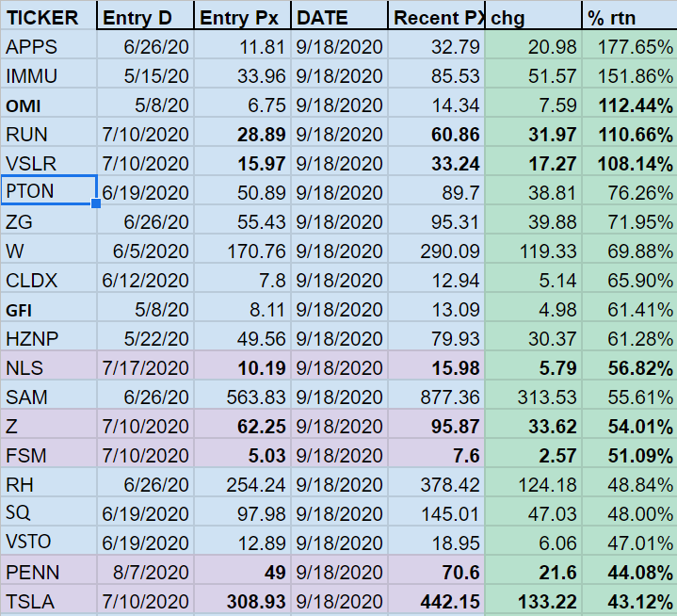Viewport: 677px width, 616px height.
Task: Select the % rtn header cell
Action: tap(630, 16)
